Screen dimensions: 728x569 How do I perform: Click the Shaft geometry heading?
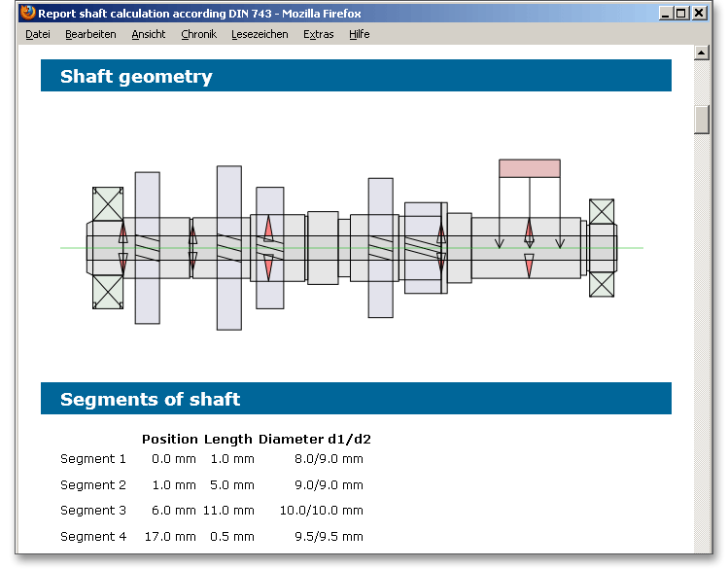(136, 76)
